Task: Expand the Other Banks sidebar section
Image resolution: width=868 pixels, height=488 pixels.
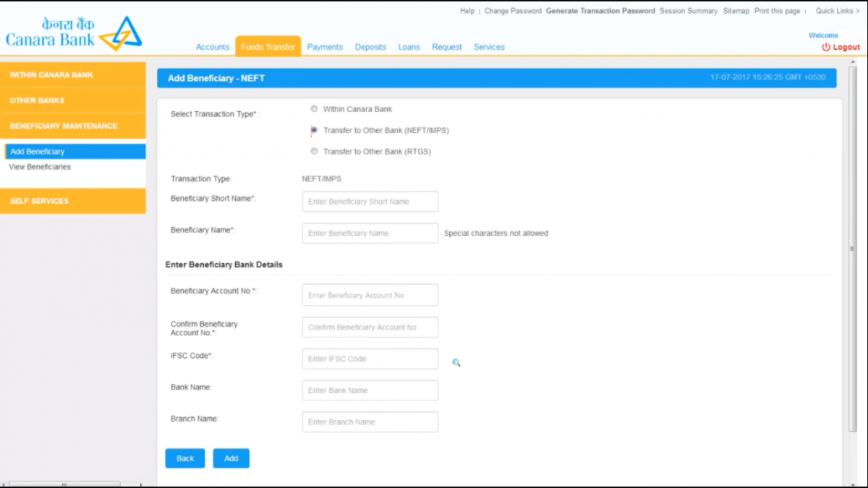Action: click(72, 100)
